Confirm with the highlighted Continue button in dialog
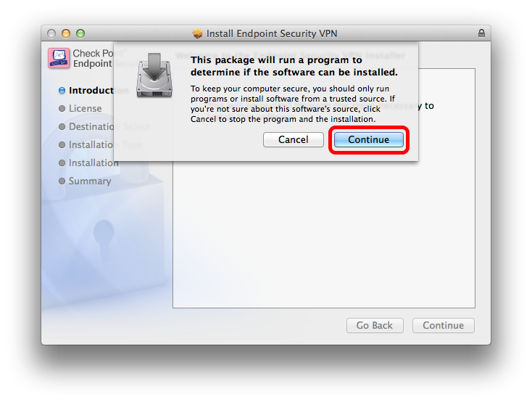 coord(369,139)
